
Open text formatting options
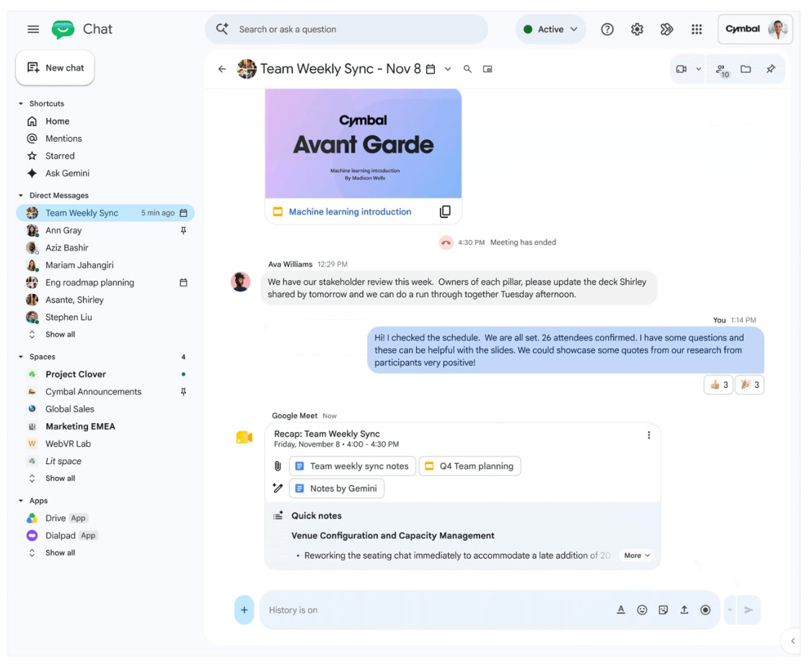coord(621,610)
